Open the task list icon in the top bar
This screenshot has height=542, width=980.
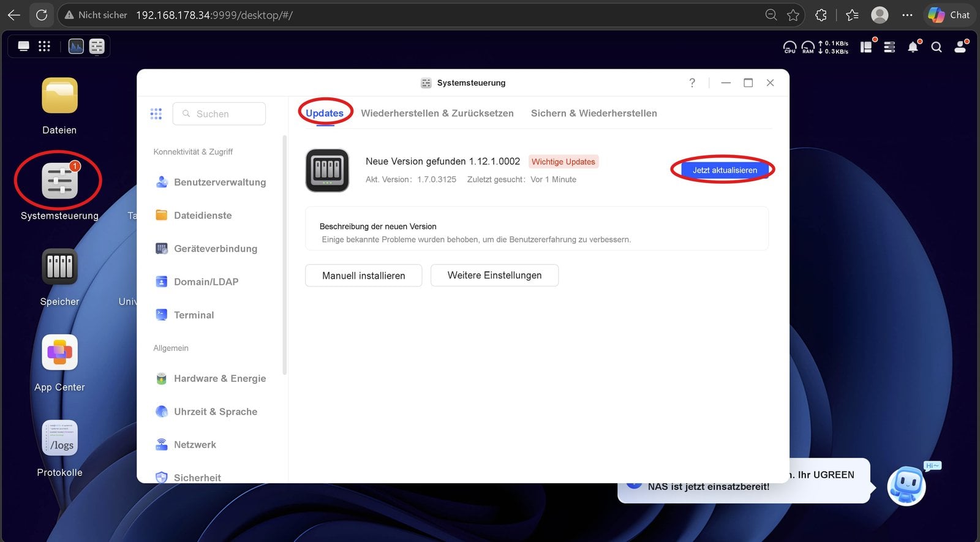point(889,47)
